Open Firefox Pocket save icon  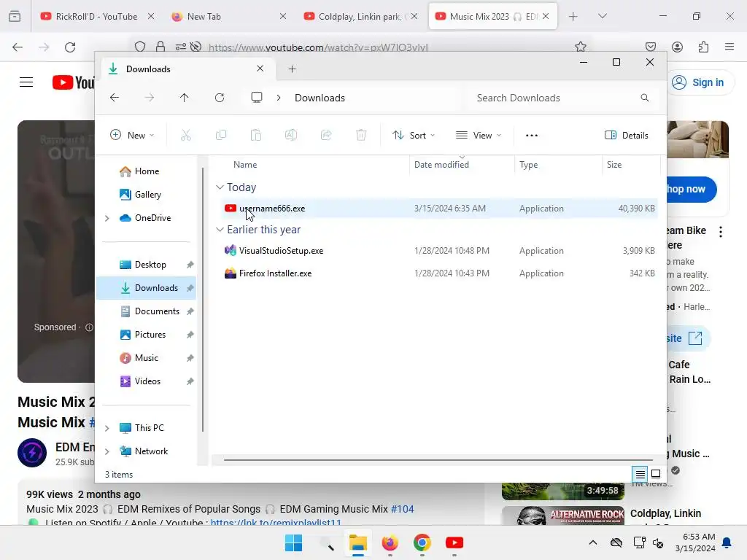651,47
